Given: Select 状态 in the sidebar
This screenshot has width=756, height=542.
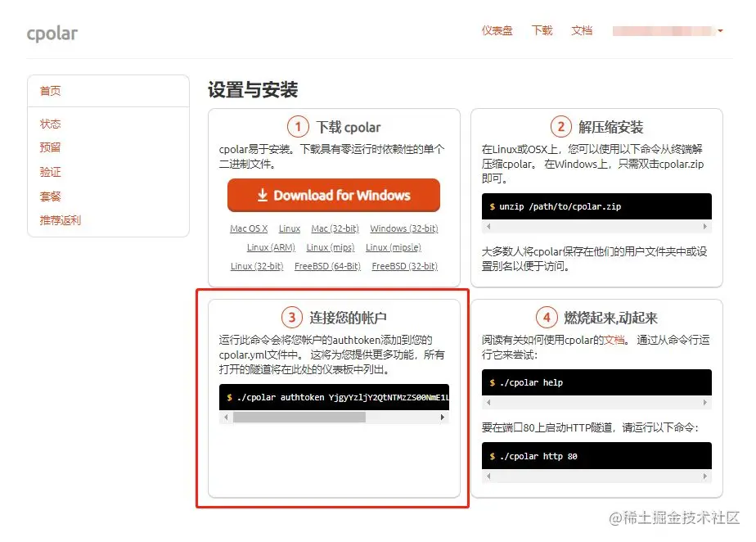Looking at the screenshot, I should pos(50,124).
